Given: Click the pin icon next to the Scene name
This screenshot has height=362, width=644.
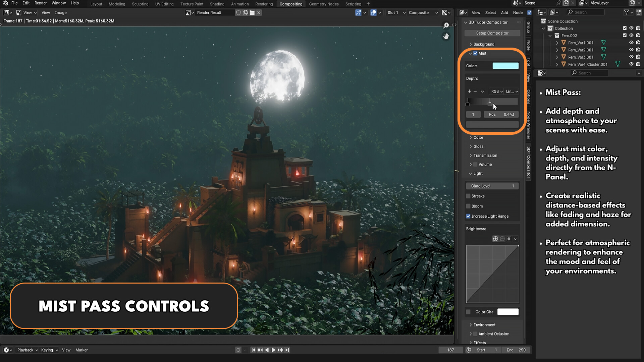Looking at the screenshot, I should coord(558,3).
